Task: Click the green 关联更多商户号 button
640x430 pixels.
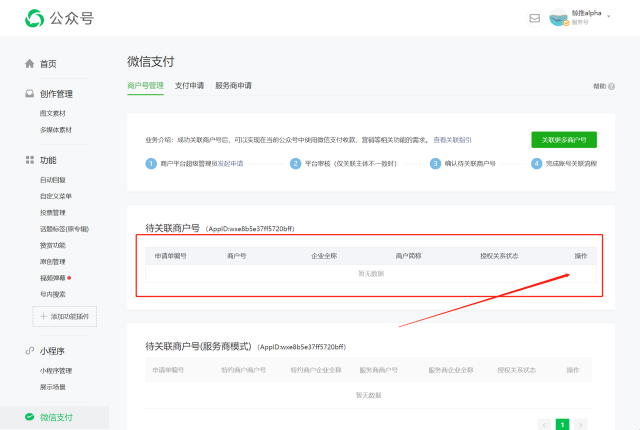Action: 564,140
